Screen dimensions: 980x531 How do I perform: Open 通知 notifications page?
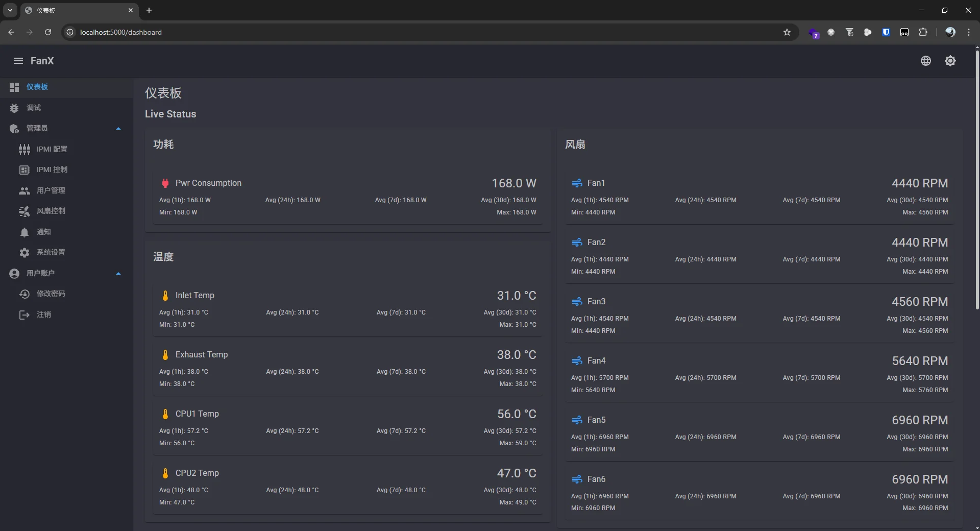66,232
